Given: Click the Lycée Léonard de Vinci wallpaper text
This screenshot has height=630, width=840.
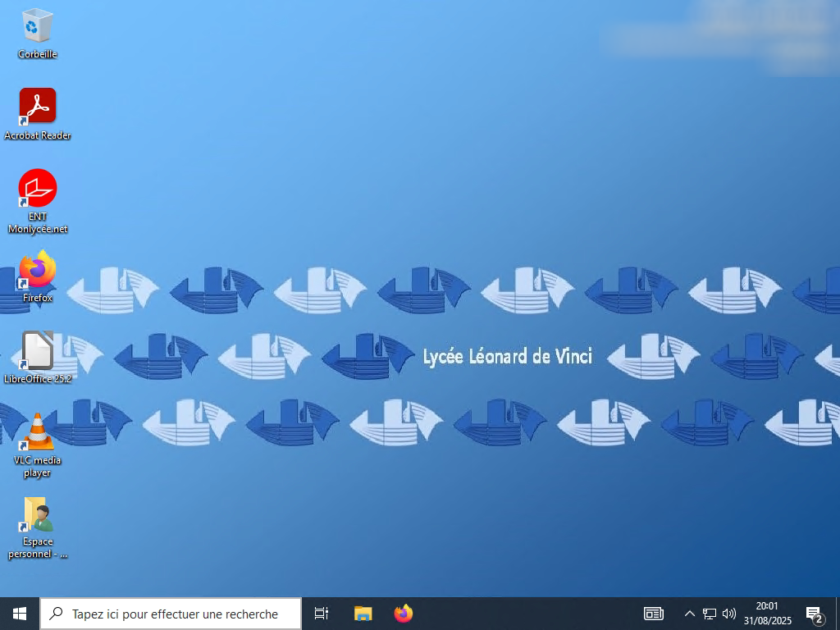Looking at the screenshot, I should [507, 357].
